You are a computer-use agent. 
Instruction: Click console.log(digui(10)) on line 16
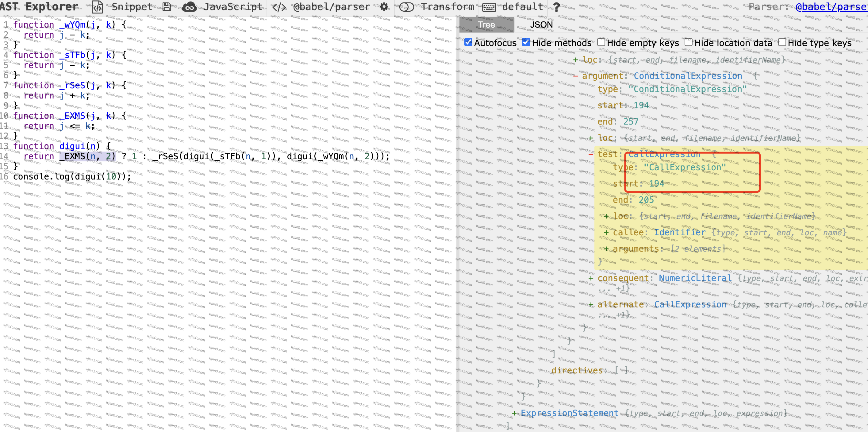72,177
